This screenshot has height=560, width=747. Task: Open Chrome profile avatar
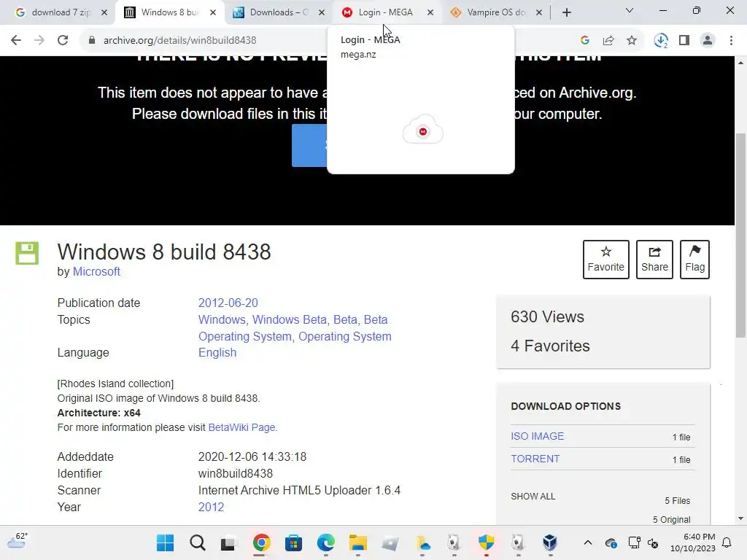point(708,41)
